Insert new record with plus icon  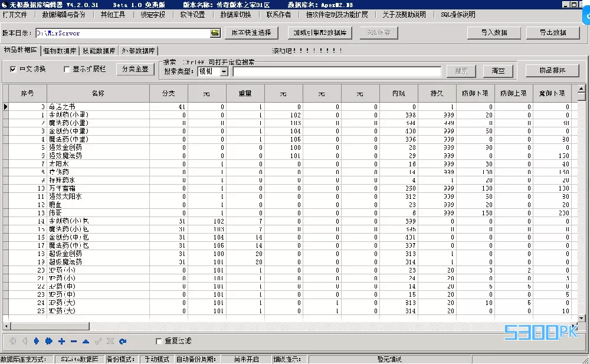tap(62, 341)
